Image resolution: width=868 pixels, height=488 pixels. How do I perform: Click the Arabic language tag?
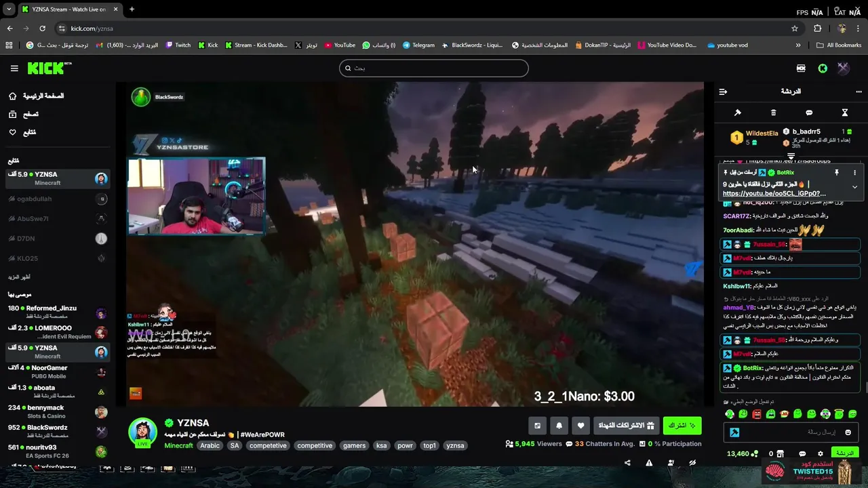tap(210, 445)
